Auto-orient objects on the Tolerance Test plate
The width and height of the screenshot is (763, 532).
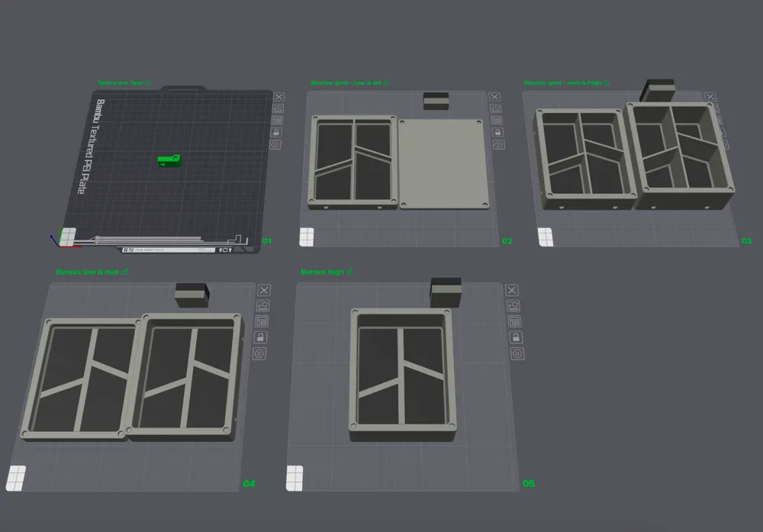278,108
